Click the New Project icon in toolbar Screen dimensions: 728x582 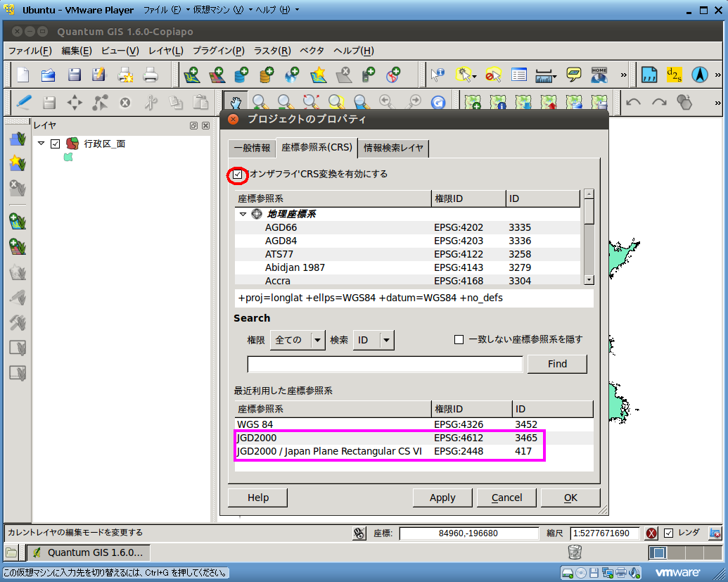click(23, 75)
